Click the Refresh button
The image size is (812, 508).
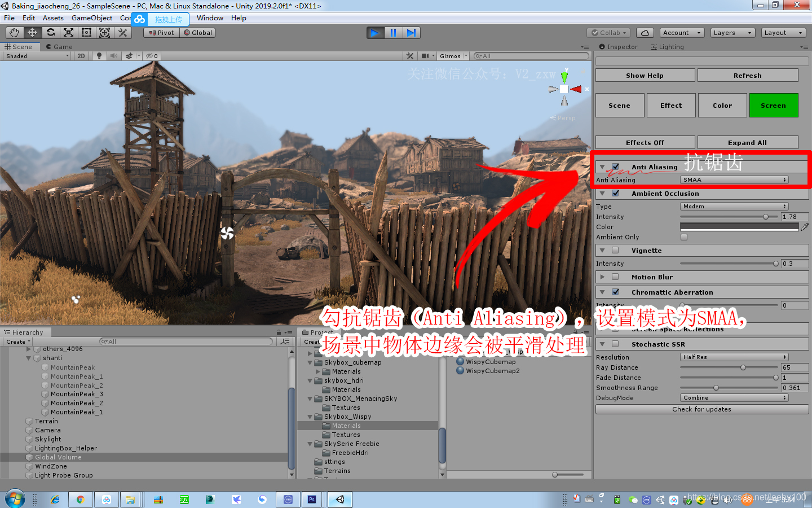[x=748, y=76]
